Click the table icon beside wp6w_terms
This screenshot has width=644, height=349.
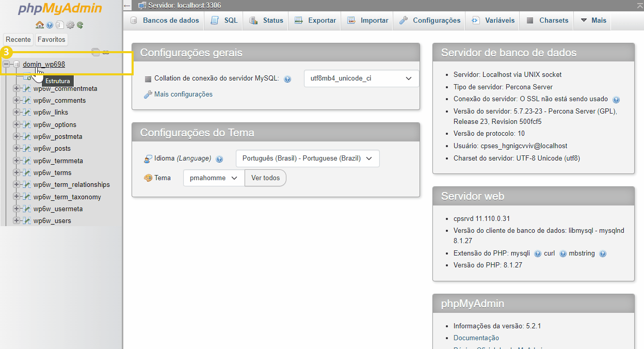pyautogui.click(x=26, y=172)
